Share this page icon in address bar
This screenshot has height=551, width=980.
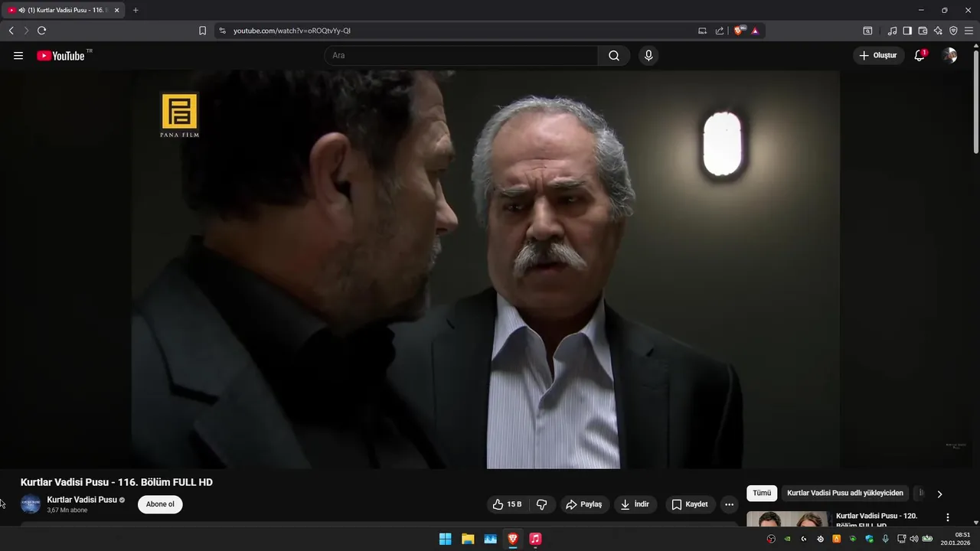click(720, 31)
